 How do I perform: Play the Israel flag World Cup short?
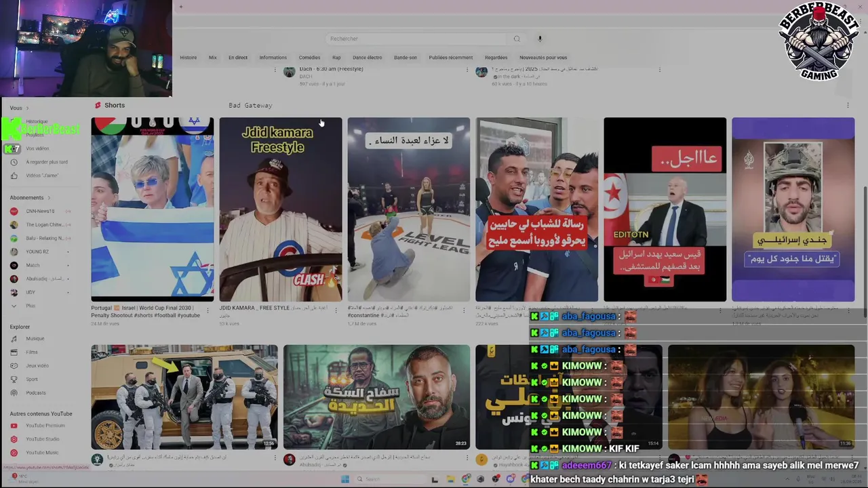point(153,209)
